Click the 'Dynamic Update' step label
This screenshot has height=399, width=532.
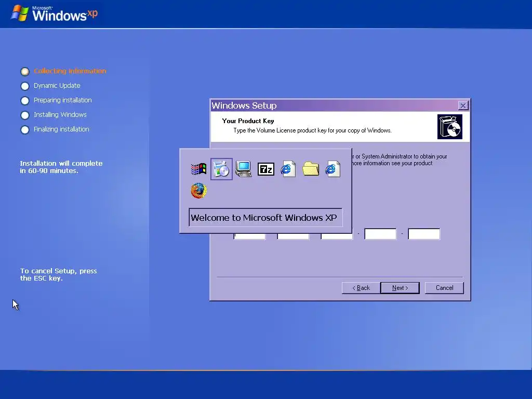pyautogui.click(x=57, y=86)
